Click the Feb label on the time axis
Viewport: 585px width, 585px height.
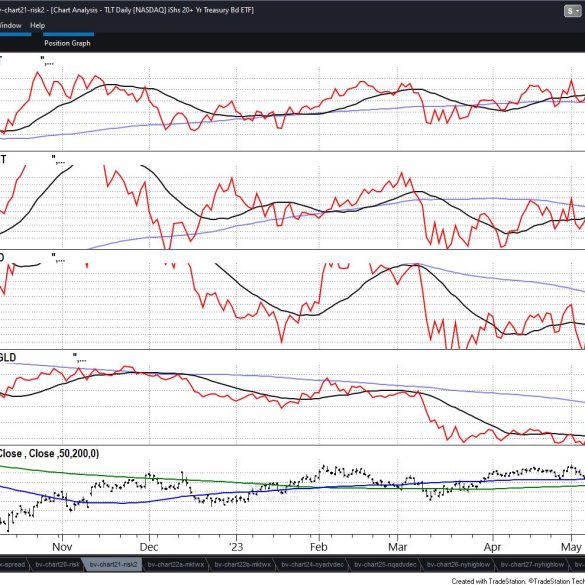coord(319,547)
